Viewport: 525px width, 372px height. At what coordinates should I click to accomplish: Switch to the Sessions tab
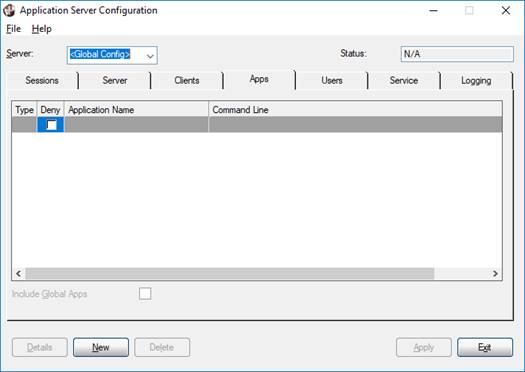click(x=42, y=81)
